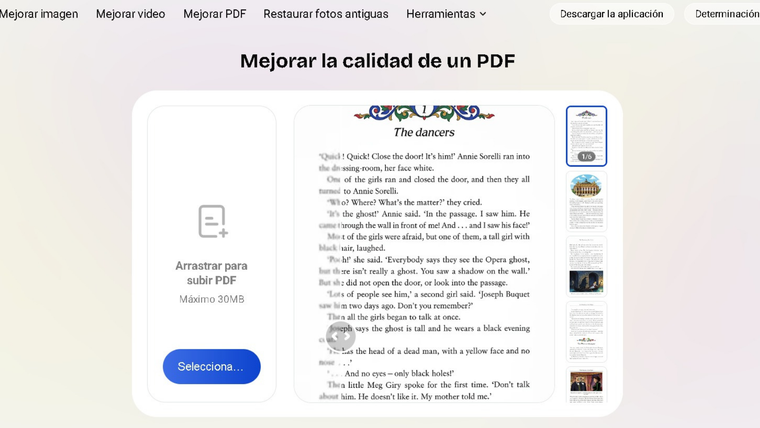Click the Arrastrar para subir PDF text
The image size is (760, 428).
[211, 273]
